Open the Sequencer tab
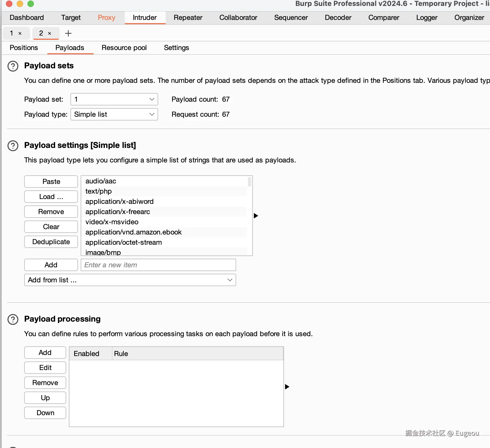Viewport: 490px width, 448px height. pyautogui.click(x=291, y=17)
